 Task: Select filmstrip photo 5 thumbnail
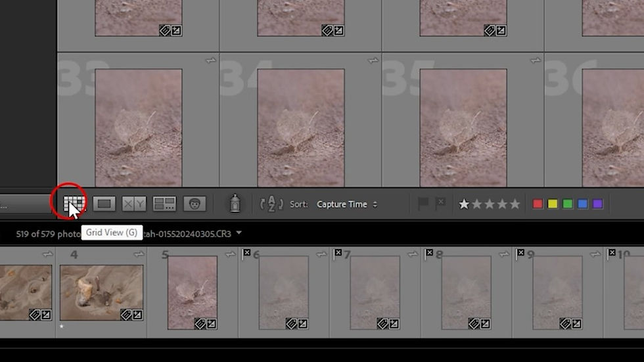[192, 292]
